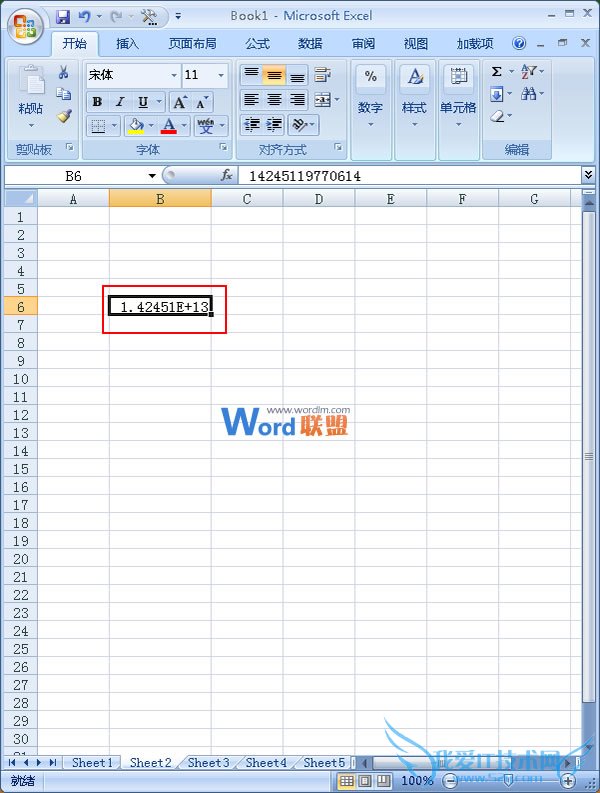This screenshot has height=793, width=600.
Task: Align text right
Action: (x=297, y=99)
